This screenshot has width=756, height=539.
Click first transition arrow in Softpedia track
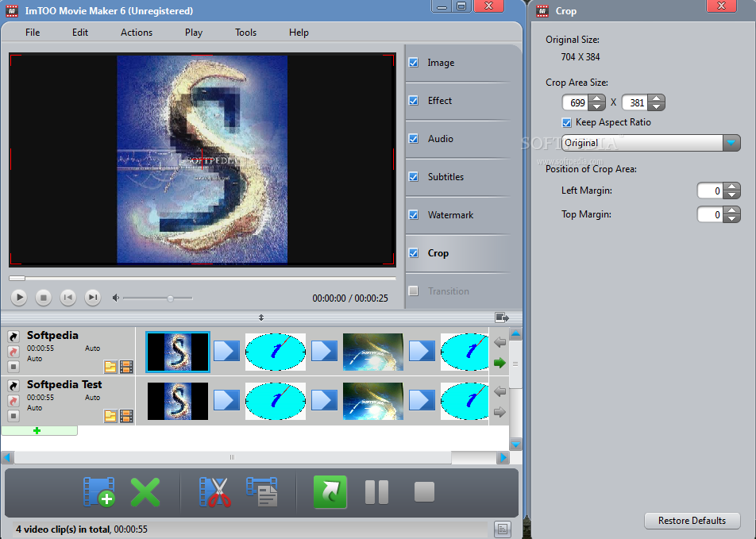coord(226,351)
